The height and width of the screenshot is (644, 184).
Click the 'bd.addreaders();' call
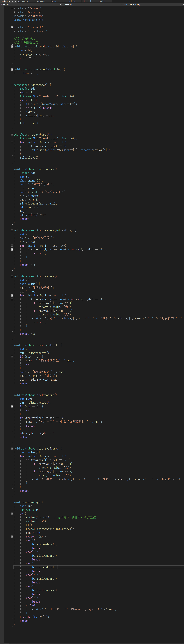45,544
